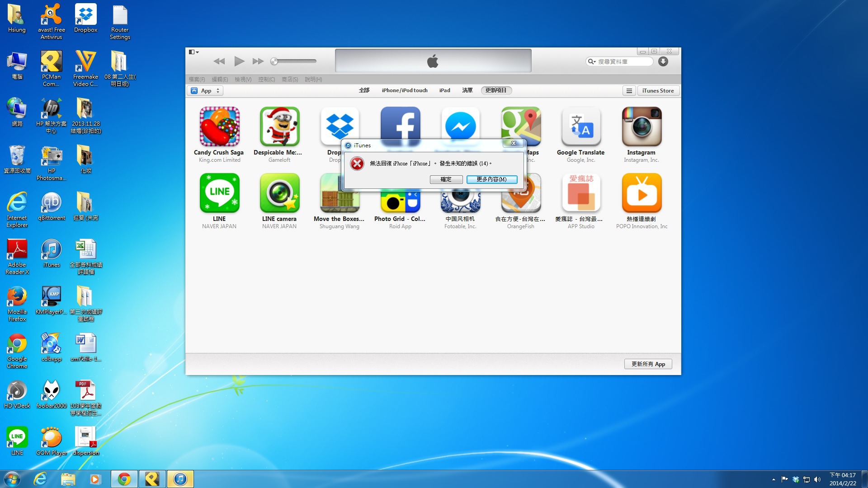Select the qBittorrent desktop icon
This screenshot has width=868, height=488.
click(x=51, y=206)
